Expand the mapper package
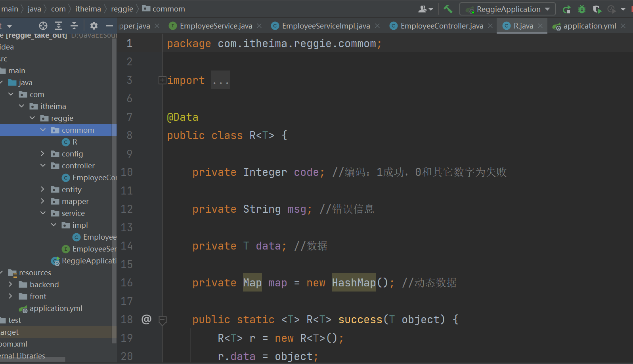Viewport: 633px width, 364px height. [x=43, y=201]
